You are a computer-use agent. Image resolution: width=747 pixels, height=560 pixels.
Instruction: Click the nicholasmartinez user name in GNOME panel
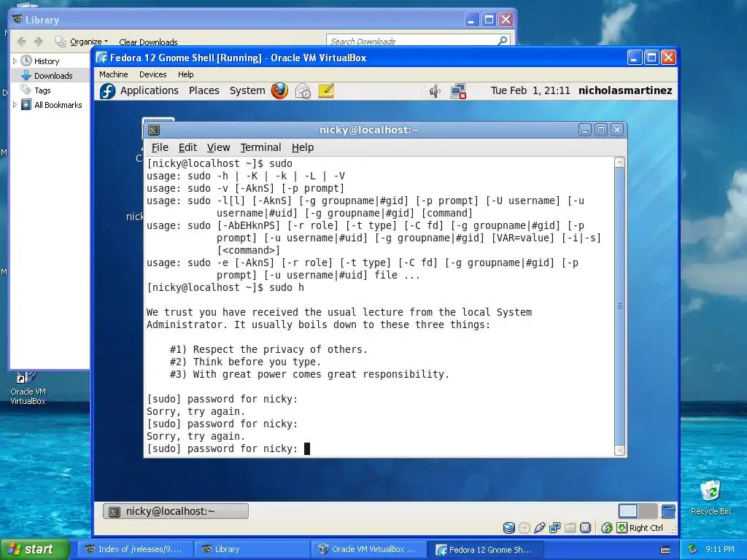pyautogui.click(x=625, y=90)
